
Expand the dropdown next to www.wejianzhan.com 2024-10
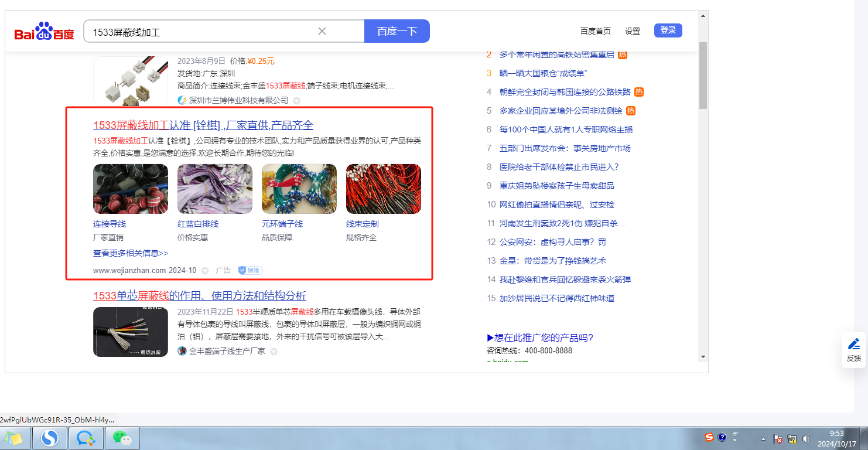point(205,271)
